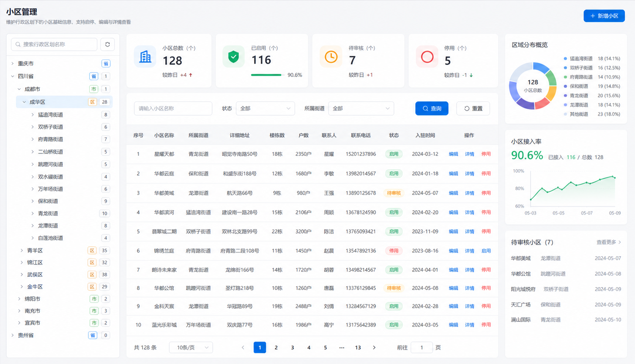This screenshot has height=364, width=635.
Task: Click the pagination ellipsis button
Action: pyautogui.click(x=342, y=348)
